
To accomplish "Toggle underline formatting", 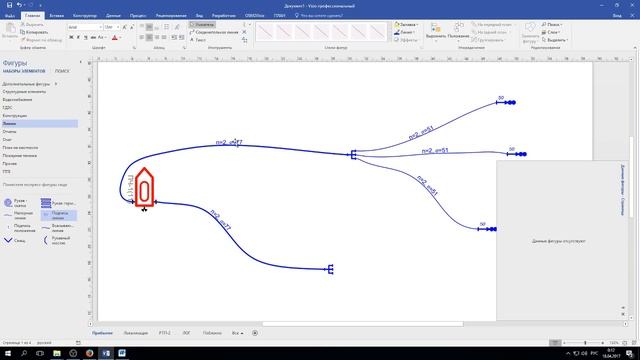I will pyautogui.click(x=86, y=37).
